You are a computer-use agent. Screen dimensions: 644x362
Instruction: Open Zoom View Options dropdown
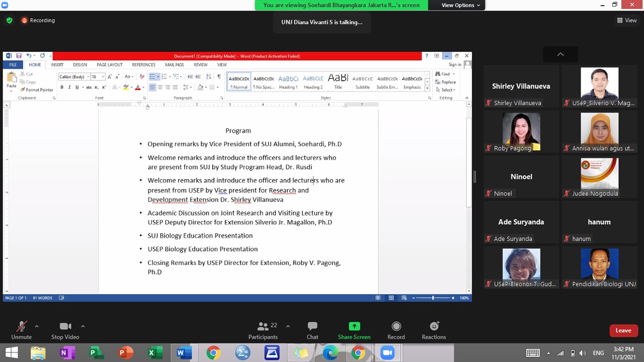tap(461, 5)
